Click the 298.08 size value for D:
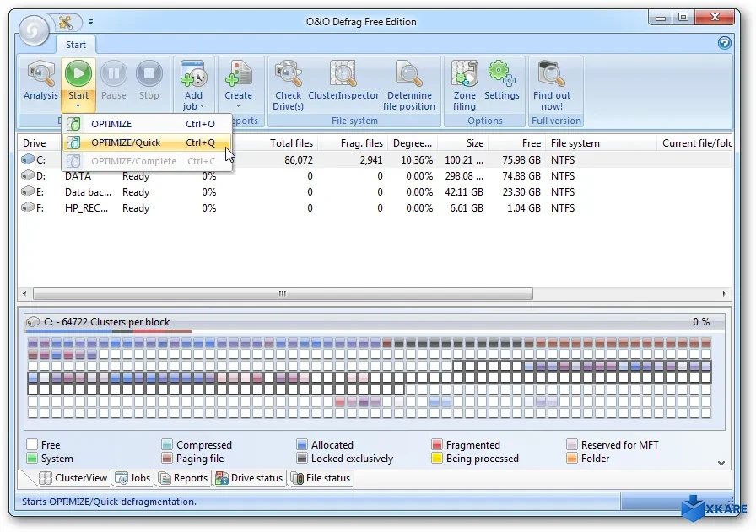This screenshot has width=756, height=532. (464, 176)
